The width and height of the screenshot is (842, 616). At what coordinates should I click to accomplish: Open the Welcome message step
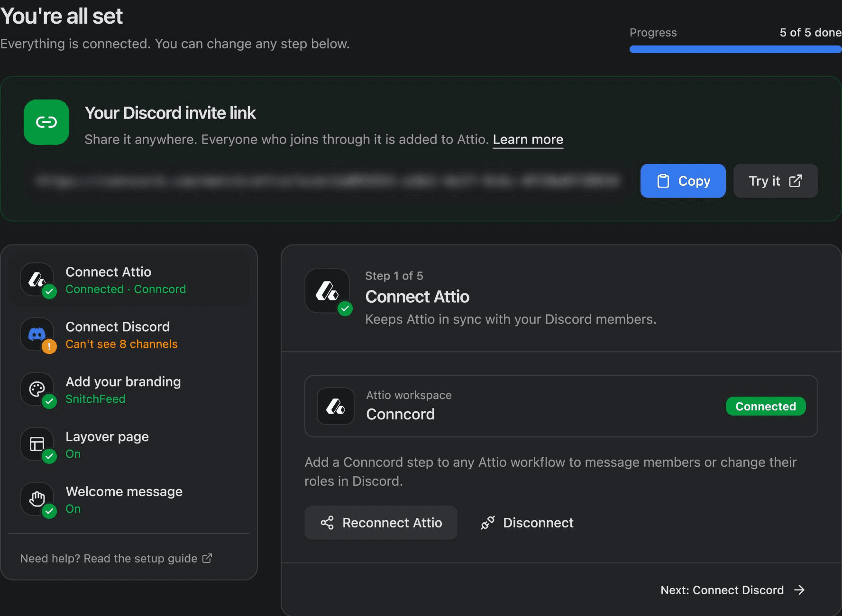(x=129, y=499)
